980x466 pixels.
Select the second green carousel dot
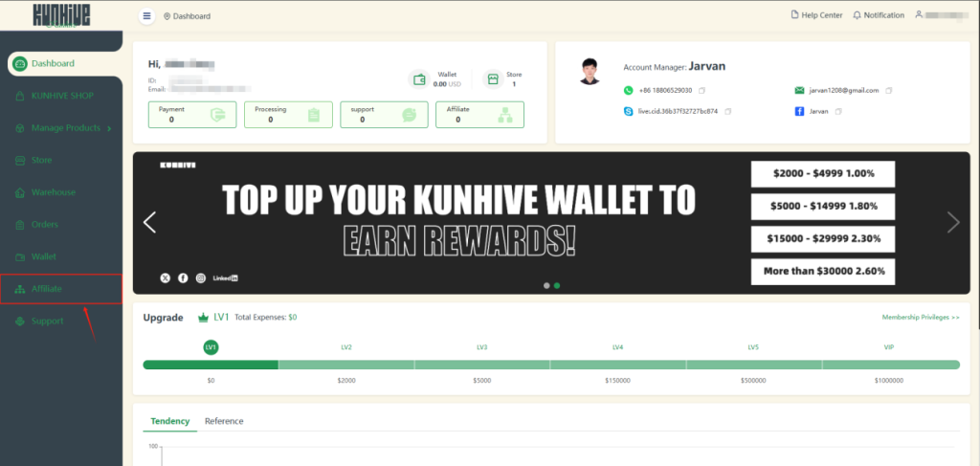[557, 285]
